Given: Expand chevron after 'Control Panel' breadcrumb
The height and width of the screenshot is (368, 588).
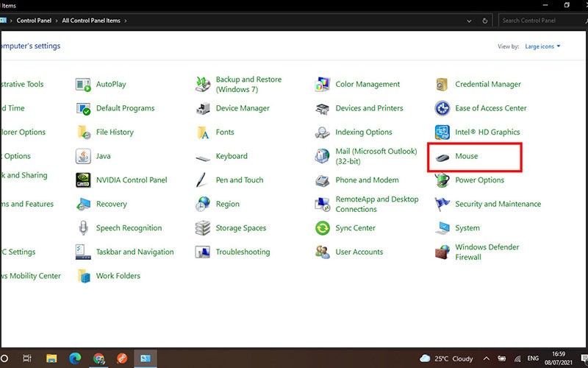Looking at the screenshot, I should click(x=57, y=21).
